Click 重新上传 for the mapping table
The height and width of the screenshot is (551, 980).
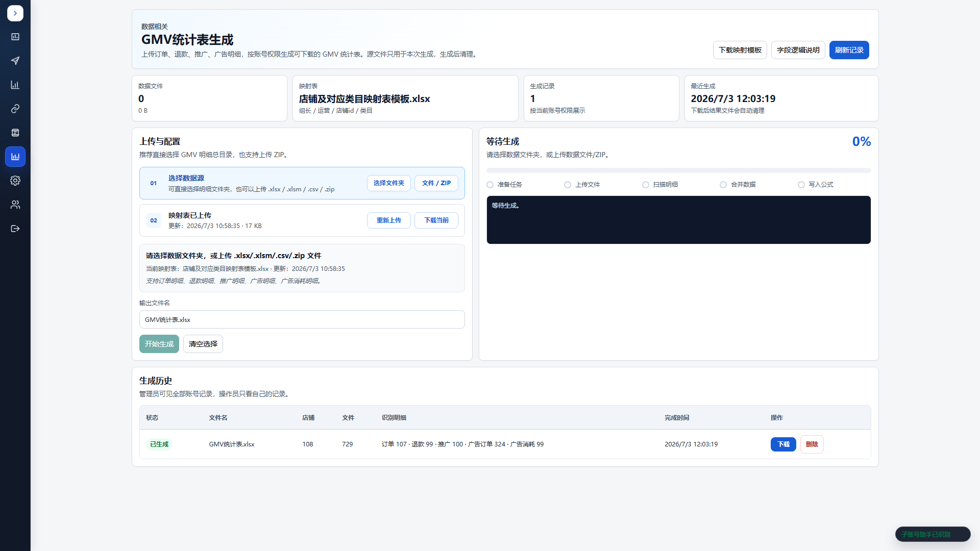388,220
